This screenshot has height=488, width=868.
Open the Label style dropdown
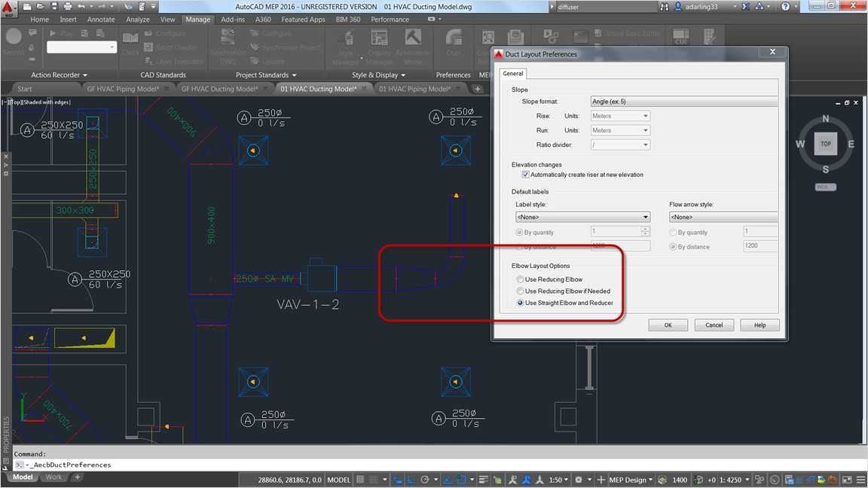point(583,217)
